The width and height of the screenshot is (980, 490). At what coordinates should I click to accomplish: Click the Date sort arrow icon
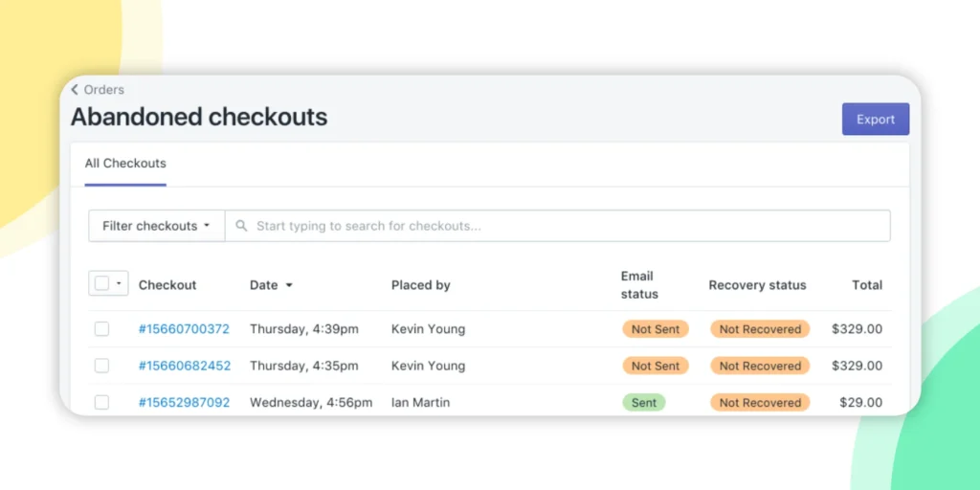289,285
